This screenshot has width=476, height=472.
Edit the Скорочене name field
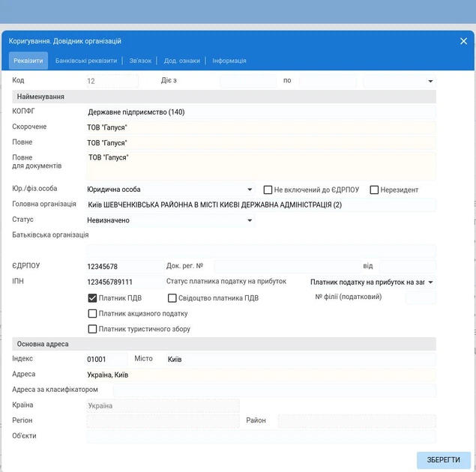[261, 127]
